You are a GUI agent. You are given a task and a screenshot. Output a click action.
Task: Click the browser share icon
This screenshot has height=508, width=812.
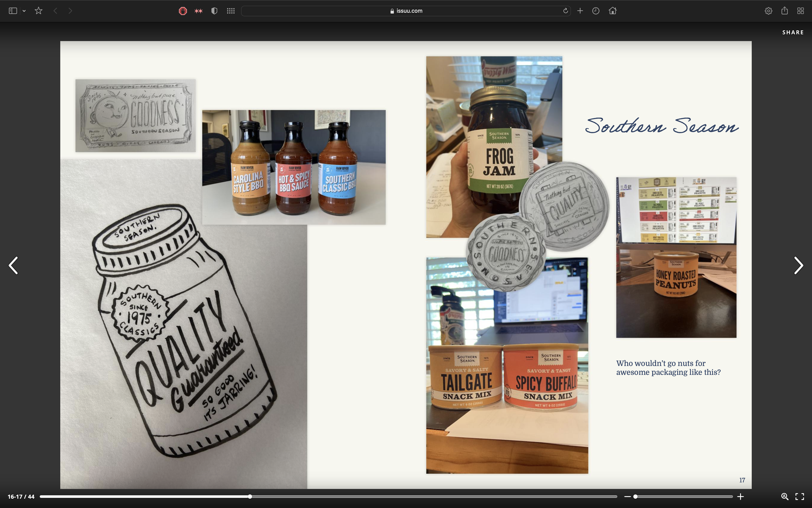coord(785,11)
